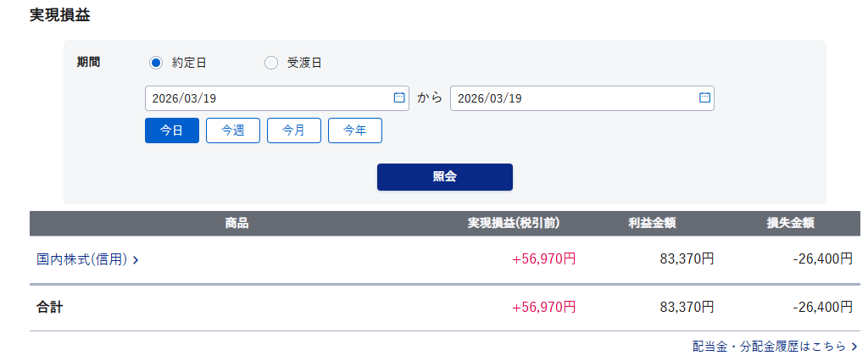The height and width of the screenshot is (361, 868).
Task: Open the 国内株式(信用) details link
Action: coord(82,259)
